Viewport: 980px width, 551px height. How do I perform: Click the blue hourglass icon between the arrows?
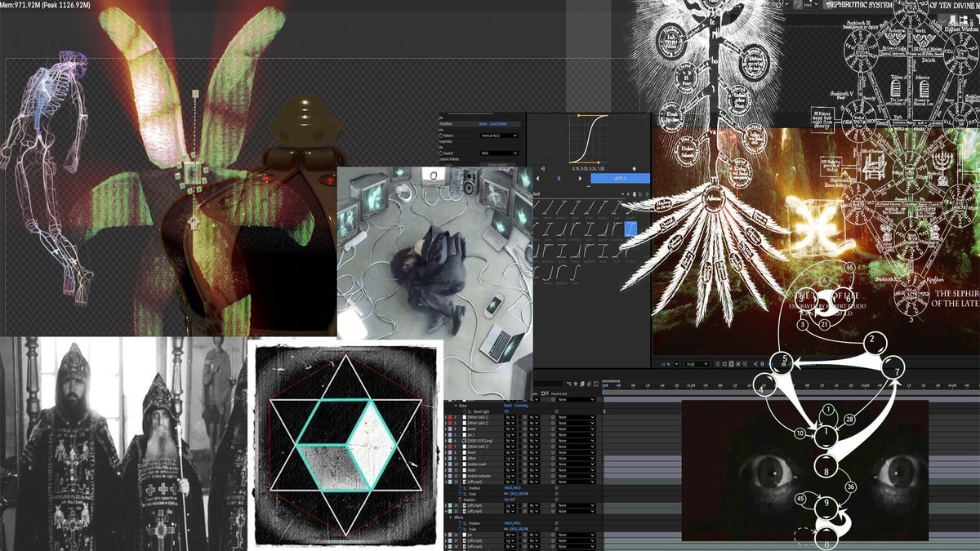559,179
